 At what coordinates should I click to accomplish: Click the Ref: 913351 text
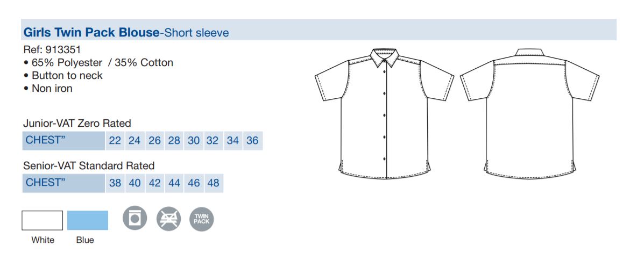pyautogui.click(x=52, y=50)
